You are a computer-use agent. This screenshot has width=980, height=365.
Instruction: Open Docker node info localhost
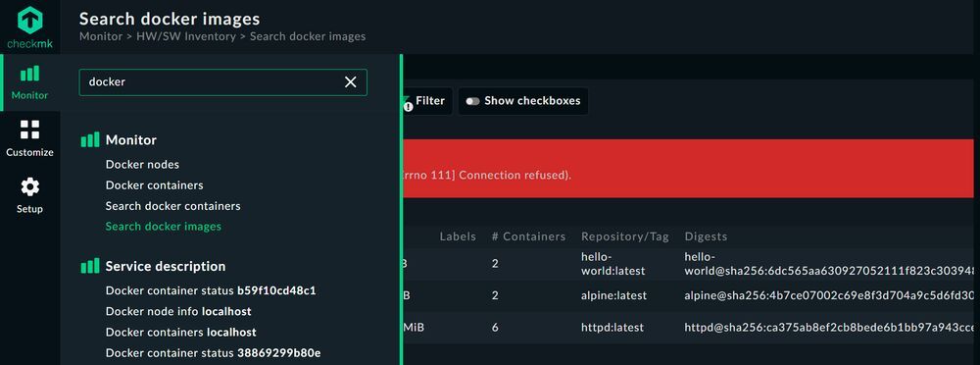(178, 311)
